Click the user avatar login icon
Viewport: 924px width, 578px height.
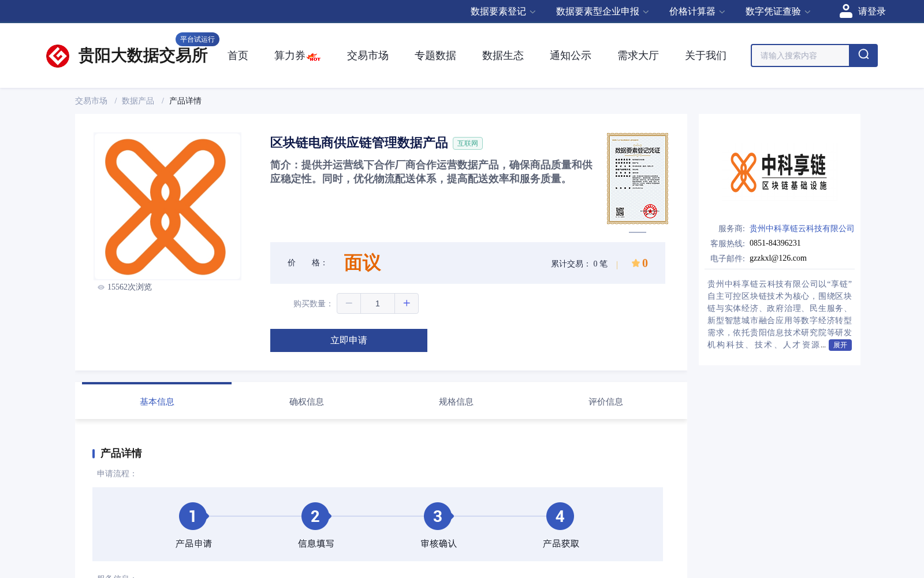[x=846, y=11]
